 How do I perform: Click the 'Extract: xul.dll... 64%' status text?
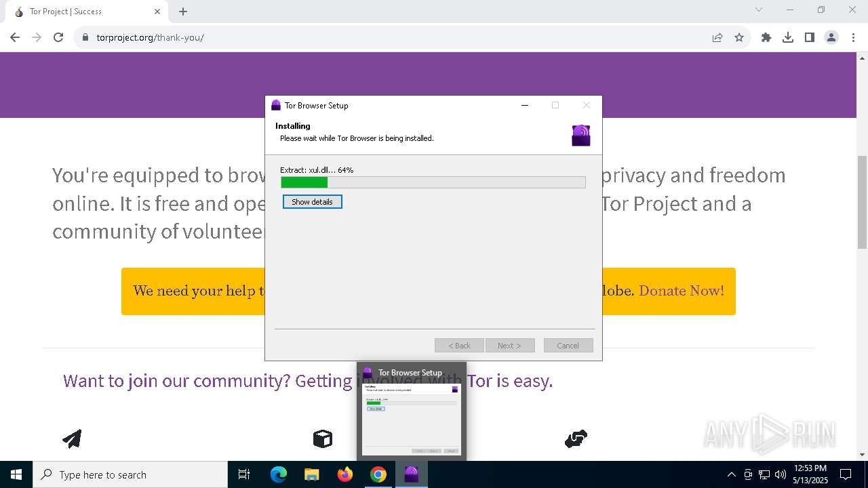pos(317,170)
